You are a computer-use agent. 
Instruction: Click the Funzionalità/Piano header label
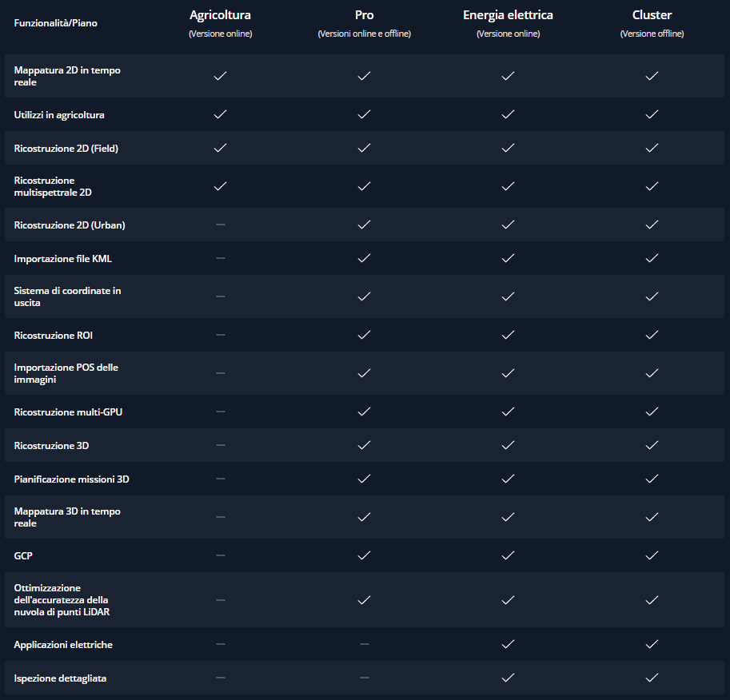(55, 23)
